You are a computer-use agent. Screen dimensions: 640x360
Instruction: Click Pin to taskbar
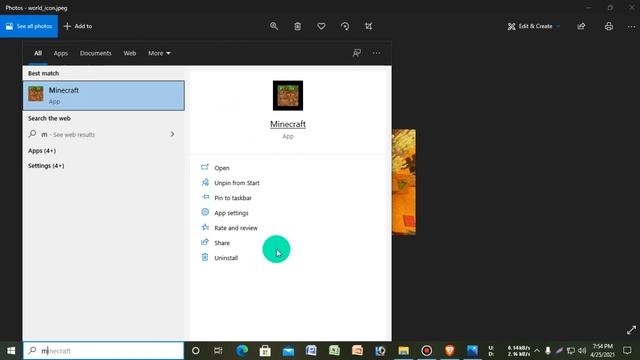click(233, 198)
